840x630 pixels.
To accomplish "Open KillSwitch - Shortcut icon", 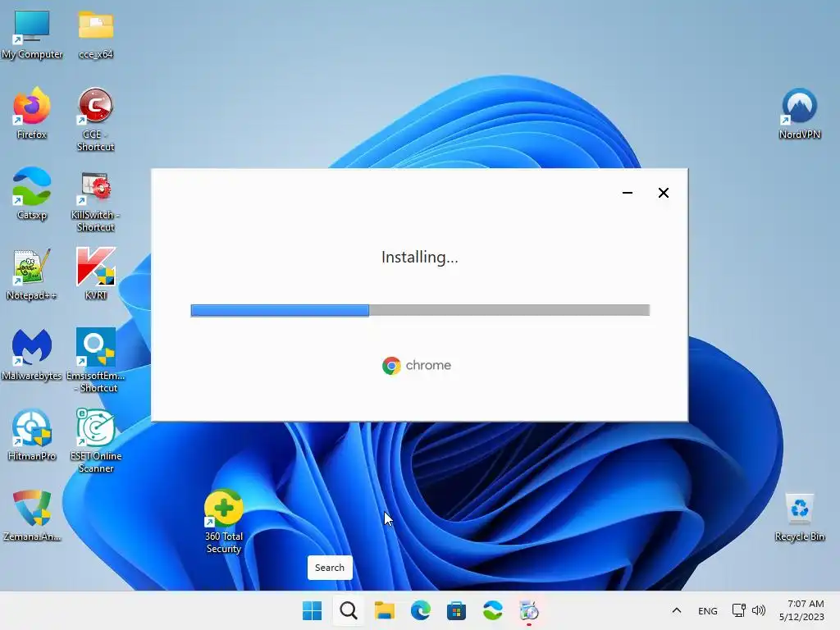I will pos(95,200).
